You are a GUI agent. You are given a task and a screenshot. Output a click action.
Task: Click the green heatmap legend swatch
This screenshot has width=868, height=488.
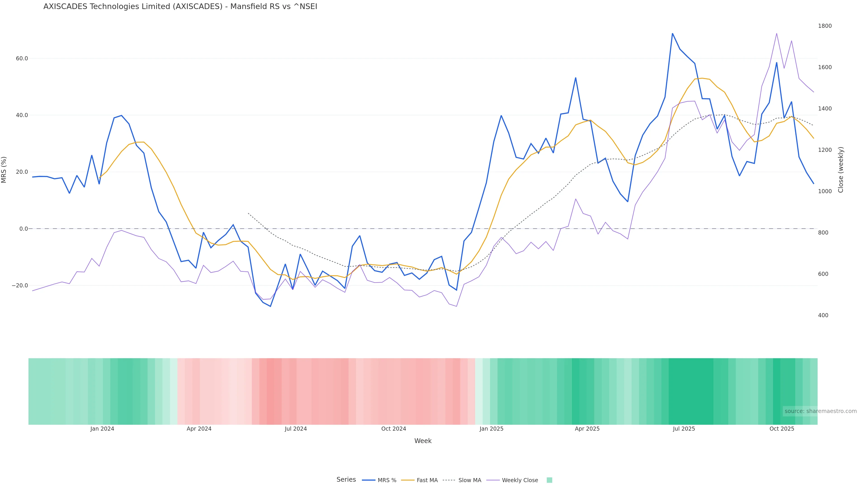point(549,480)
